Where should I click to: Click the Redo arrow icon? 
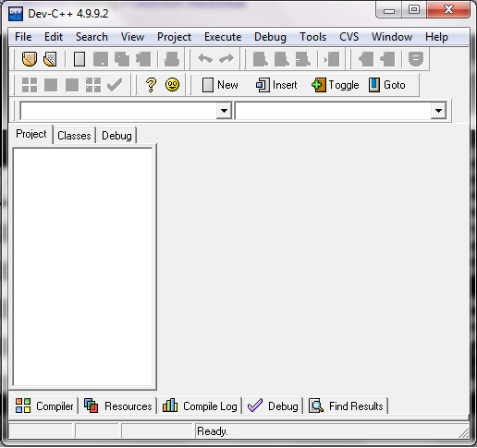[226, 58]
